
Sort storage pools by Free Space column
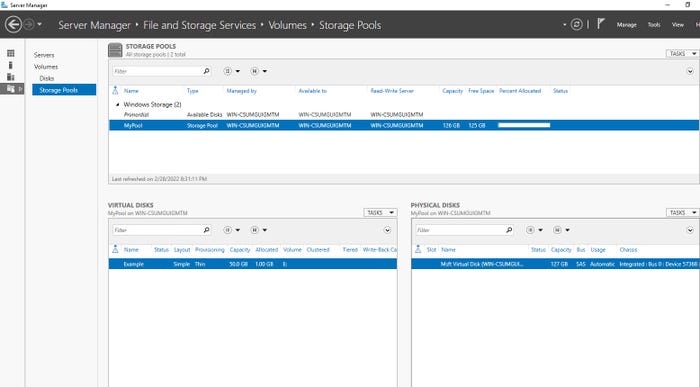(481, 91)
